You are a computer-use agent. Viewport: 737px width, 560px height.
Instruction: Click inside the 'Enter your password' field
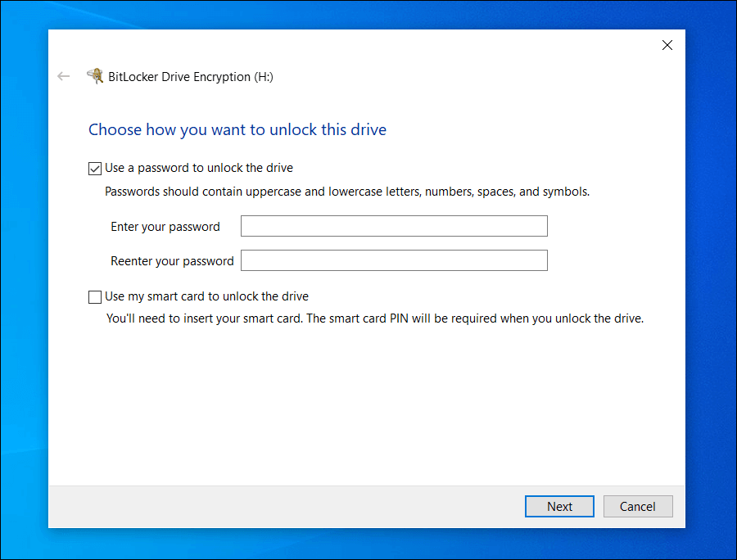click(394, 226)
